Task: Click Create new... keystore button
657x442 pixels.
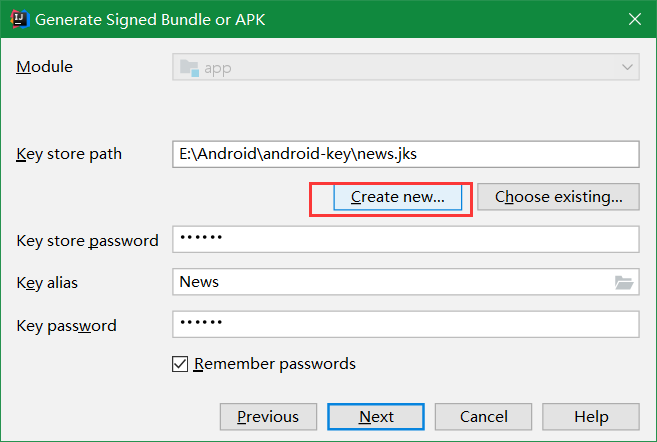Action: coord(398,197)
